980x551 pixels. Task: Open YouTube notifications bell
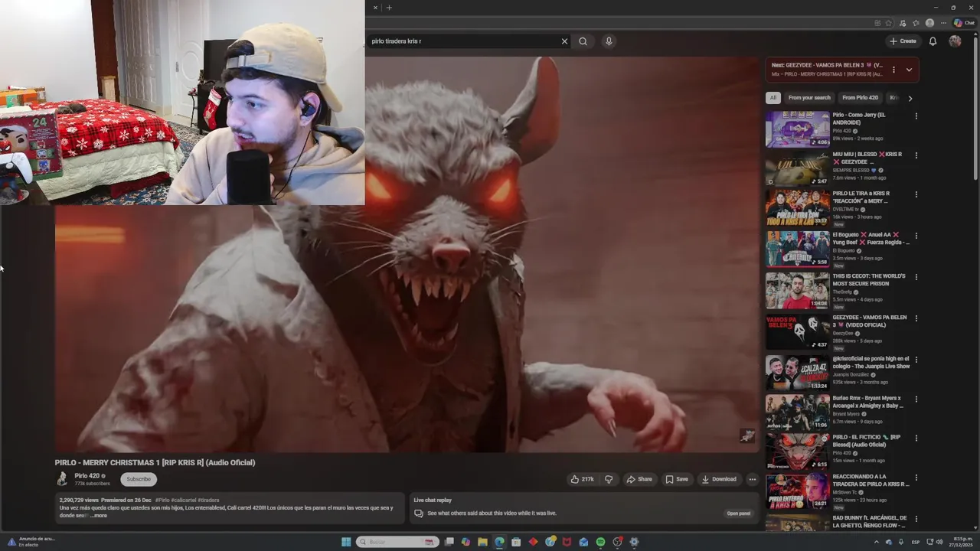pyautogui.click(x=933, y=41)
